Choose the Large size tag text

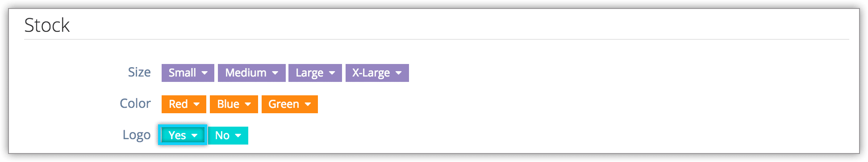[x=309, y=73]
